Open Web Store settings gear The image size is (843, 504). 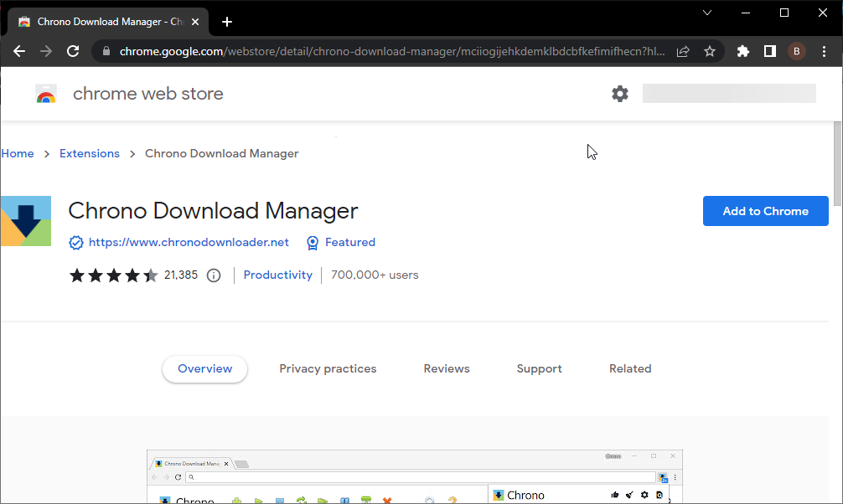[x=619, y=94]
